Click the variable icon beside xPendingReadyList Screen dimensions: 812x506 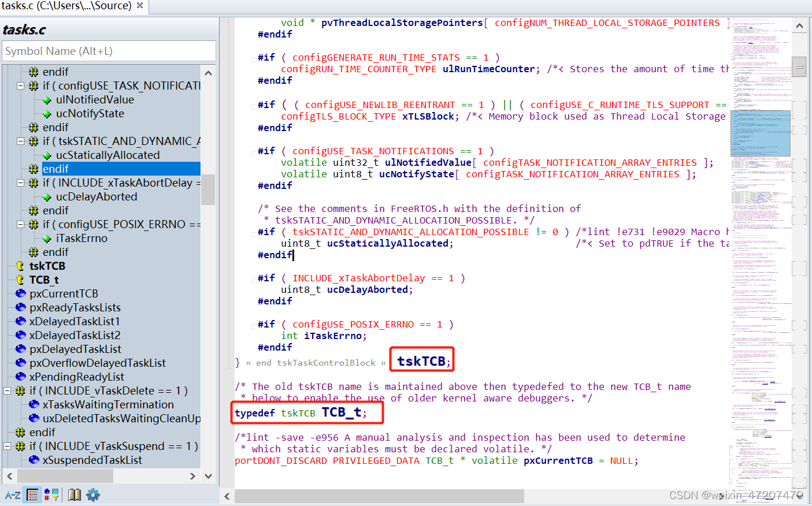click(21, 377)
